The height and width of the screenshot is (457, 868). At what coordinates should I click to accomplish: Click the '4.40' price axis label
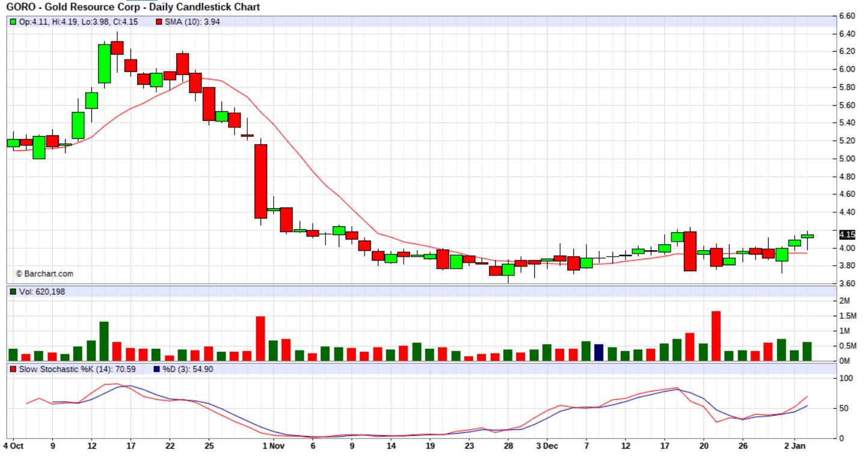[x=848, y=212]
